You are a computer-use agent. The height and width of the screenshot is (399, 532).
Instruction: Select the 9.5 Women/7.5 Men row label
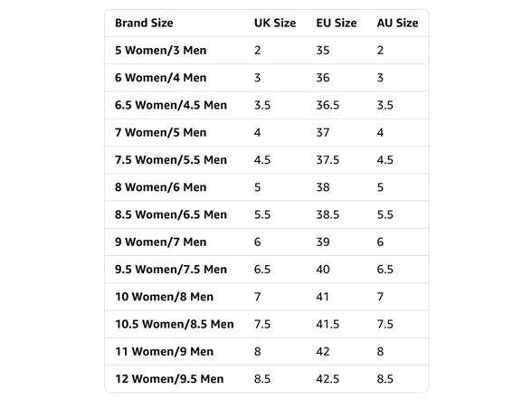click(171, 270)
